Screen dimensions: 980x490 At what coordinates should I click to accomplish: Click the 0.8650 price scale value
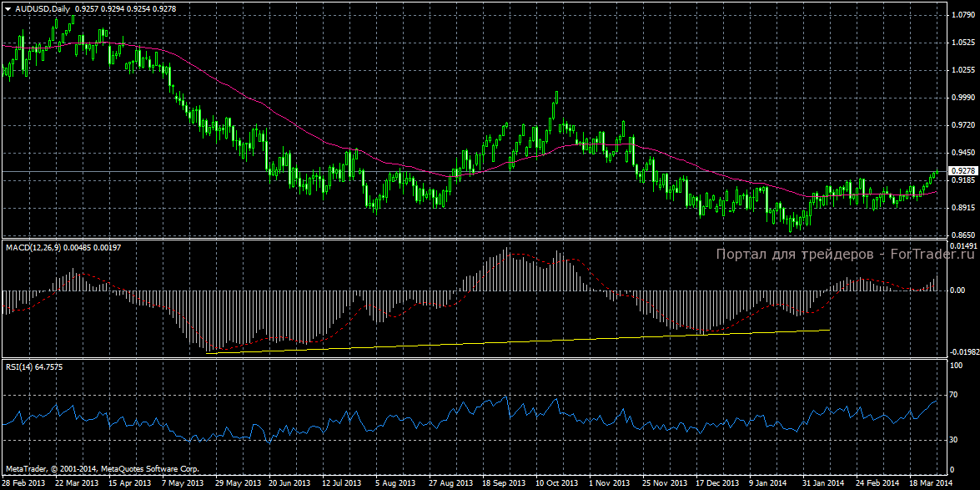962,235
